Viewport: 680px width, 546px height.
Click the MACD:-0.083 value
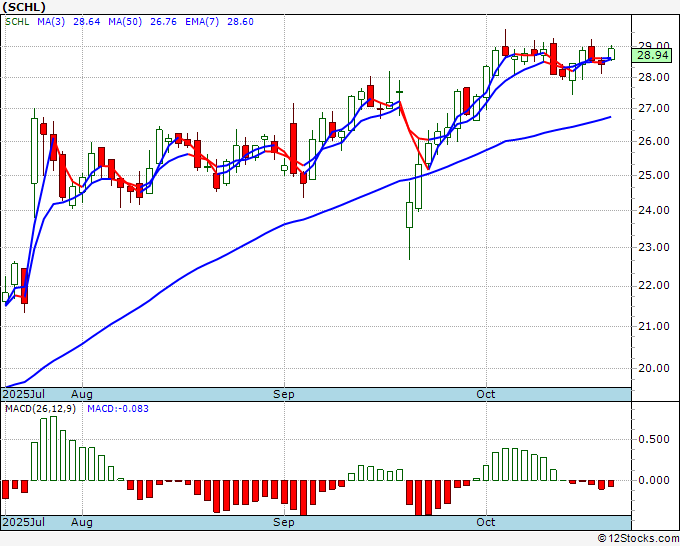tap(118, 409)
